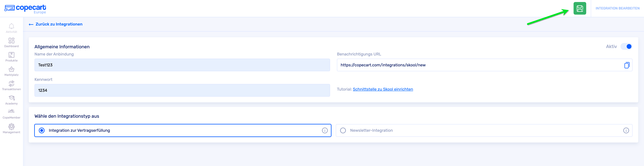Open Schnittstelle zu Skool einrichten tutorial
The image size is (644, 166).
point(383,89)
